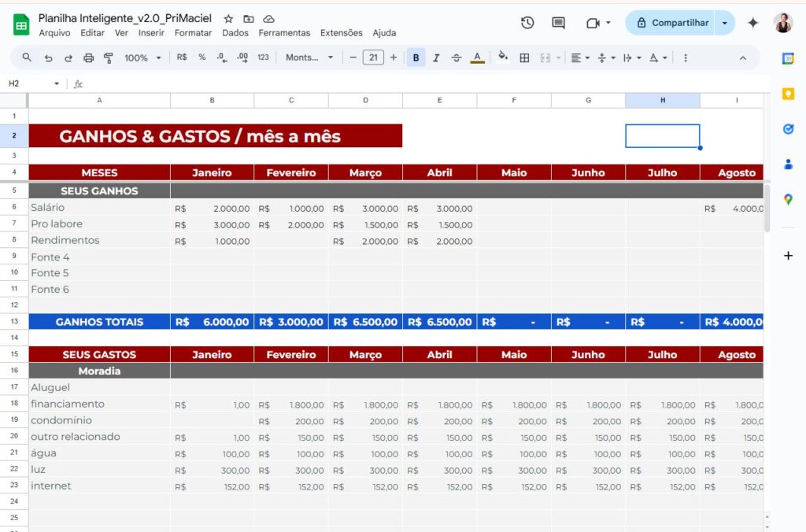Open the zoom level 100% dropdown
This screenshot has height=532, width=806.
(142, 58)
